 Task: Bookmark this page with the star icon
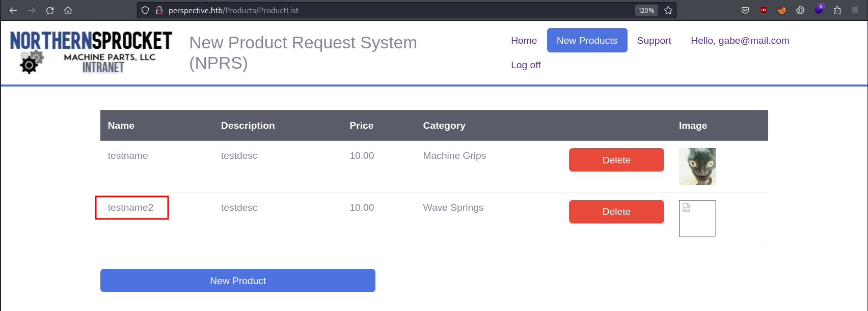pos(668,10)
